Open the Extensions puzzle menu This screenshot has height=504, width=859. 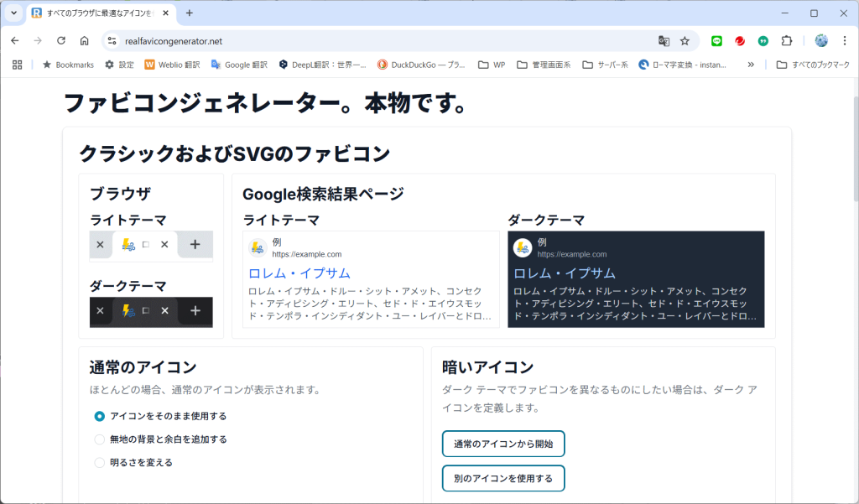click(x=787, y=41)
